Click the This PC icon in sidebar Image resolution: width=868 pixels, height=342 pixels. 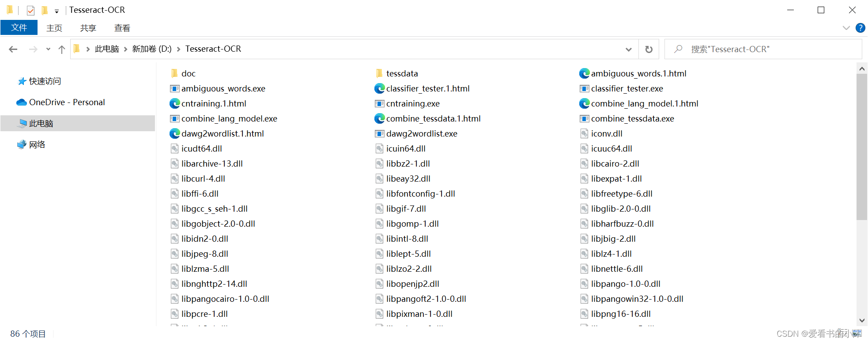point(22,123)
